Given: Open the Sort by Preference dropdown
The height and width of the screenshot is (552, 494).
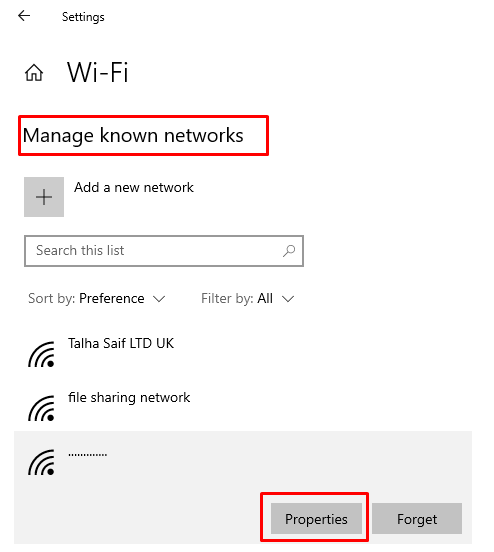Looking at the screenshot, I should (x=96, y=299).
